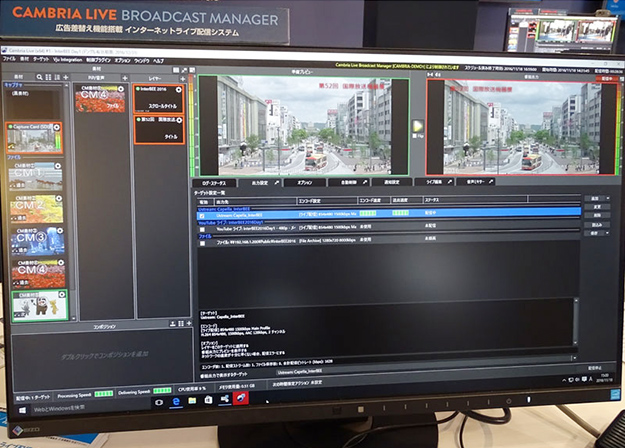Uncheck the Ustream Capella_InterBEE target checkbox
The height and width of the screenshot is (448, 625).
pyautogui.click(x=202, y=214)
